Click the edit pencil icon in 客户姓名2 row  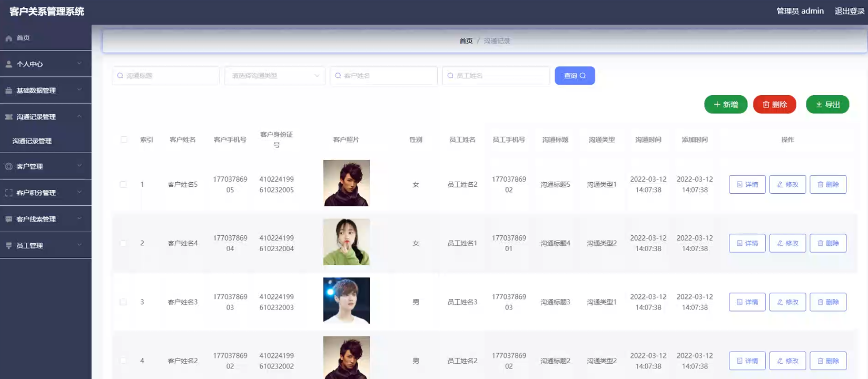point(780,361)
